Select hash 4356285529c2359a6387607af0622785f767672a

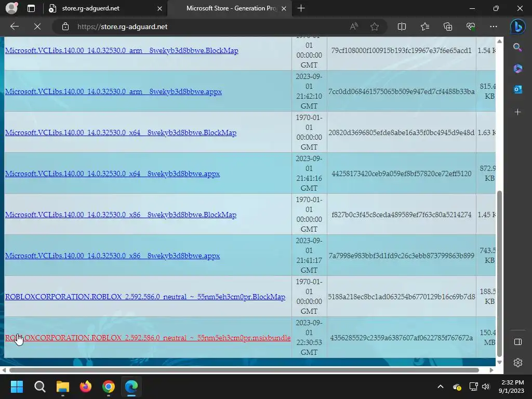coord(402,338)
